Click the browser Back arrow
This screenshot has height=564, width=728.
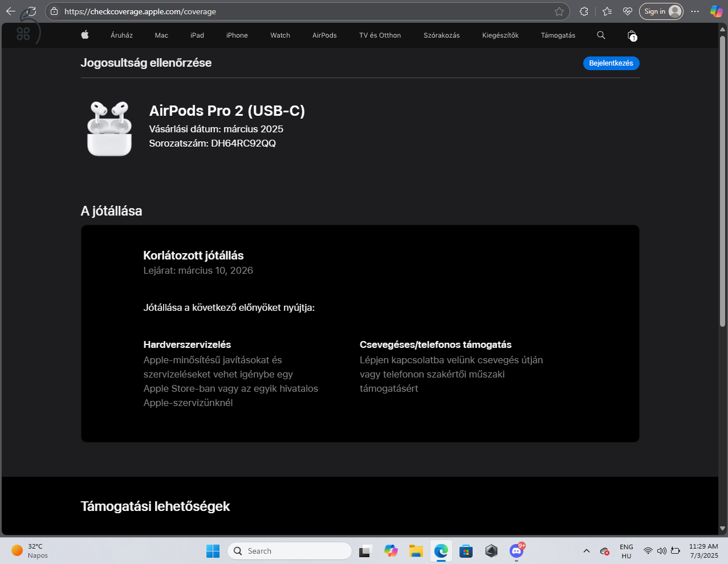tap(11, 11)
